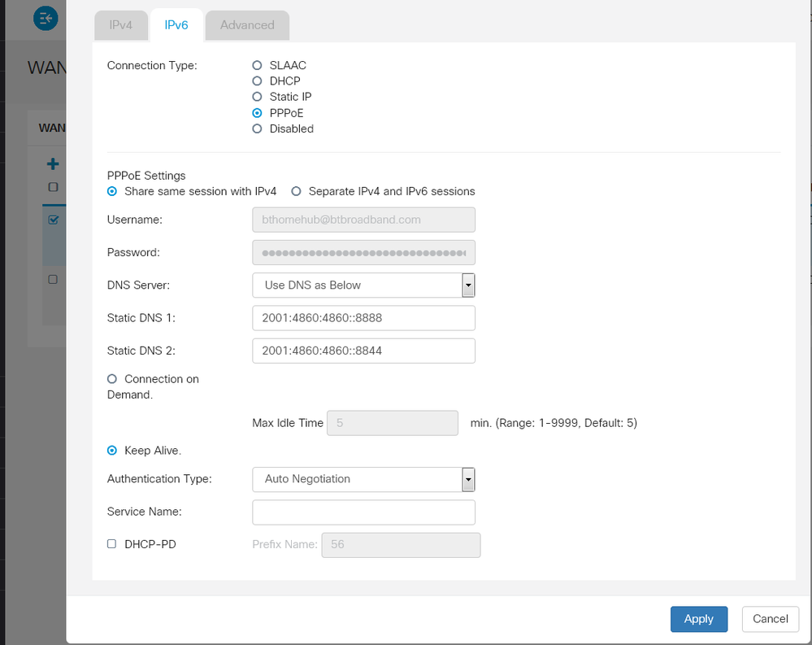Set connection type to Disabled
This screenshot has height=645, width=812.
click(x=258, y=129)
